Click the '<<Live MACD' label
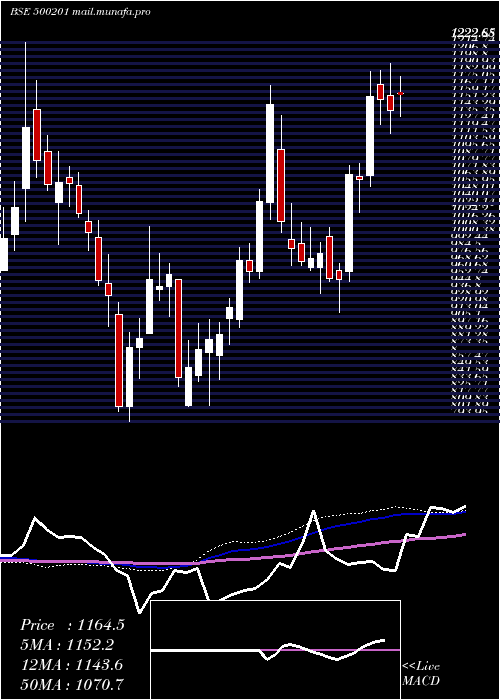 (x=421, y=674)
